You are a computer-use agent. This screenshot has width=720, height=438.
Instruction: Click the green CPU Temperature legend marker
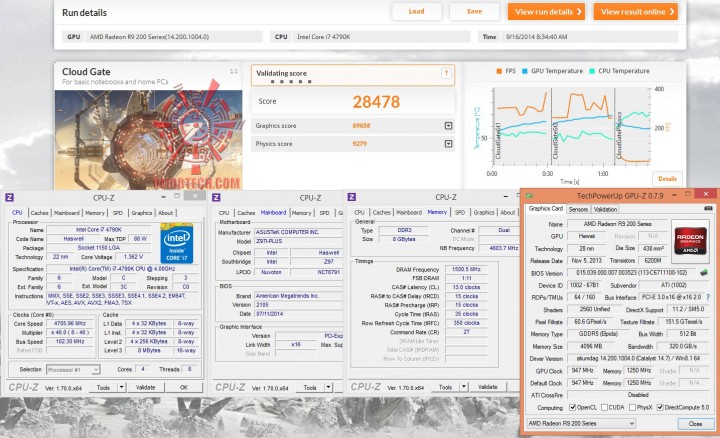click(x=592, y=71)
